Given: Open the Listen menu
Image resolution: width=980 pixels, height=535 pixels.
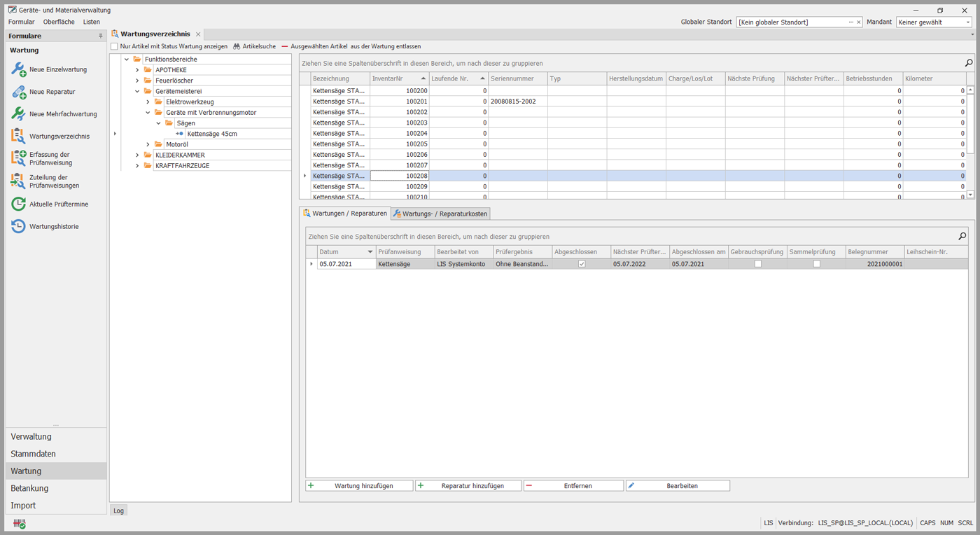Looking at the screenshot, I should (x=91, y=22).
